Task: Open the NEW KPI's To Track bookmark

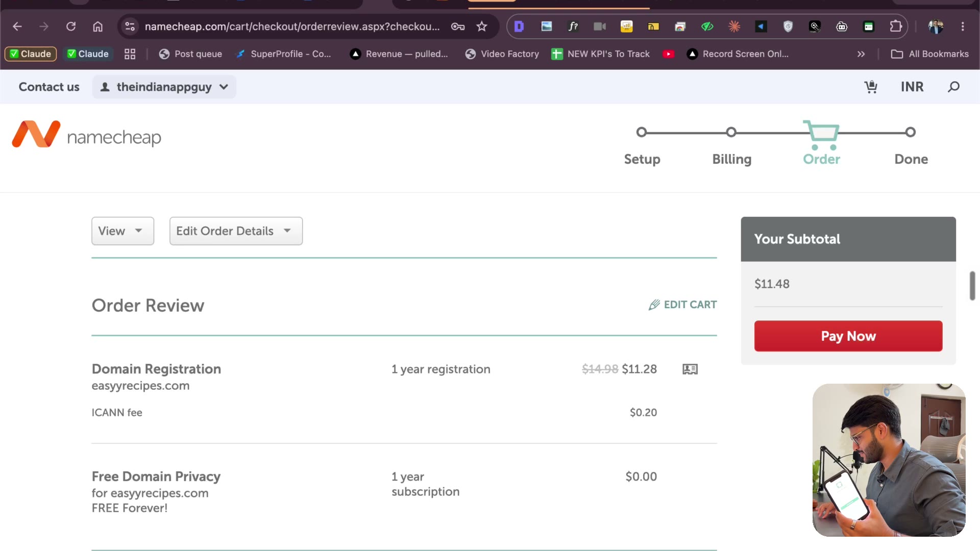Action: pyautogui.click(x=601, y=54)
